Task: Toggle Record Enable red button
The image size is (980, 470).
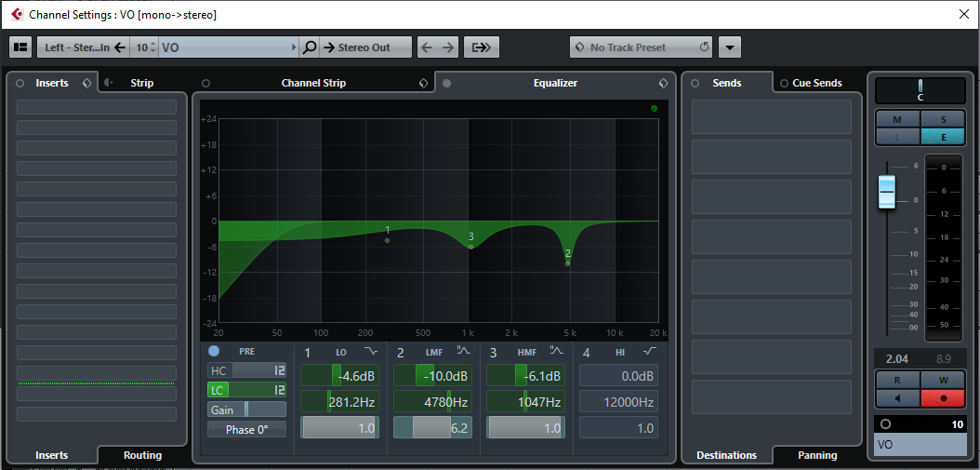Action: pos(943,397)
